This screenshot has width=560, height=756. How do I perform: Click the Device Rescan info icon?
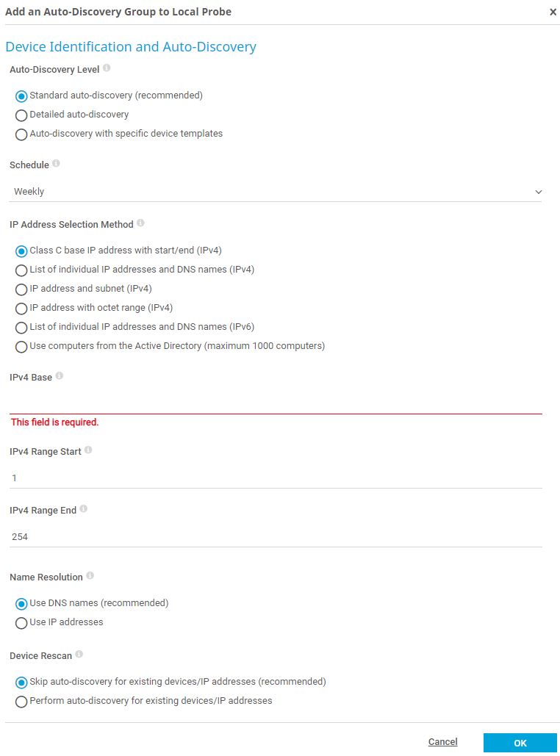pos(79,654)
